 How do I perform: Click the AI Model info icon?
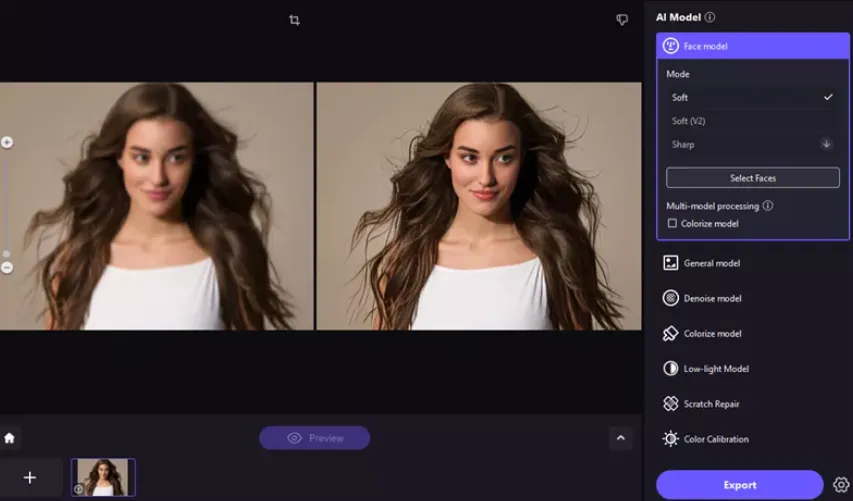click(710, 17)
